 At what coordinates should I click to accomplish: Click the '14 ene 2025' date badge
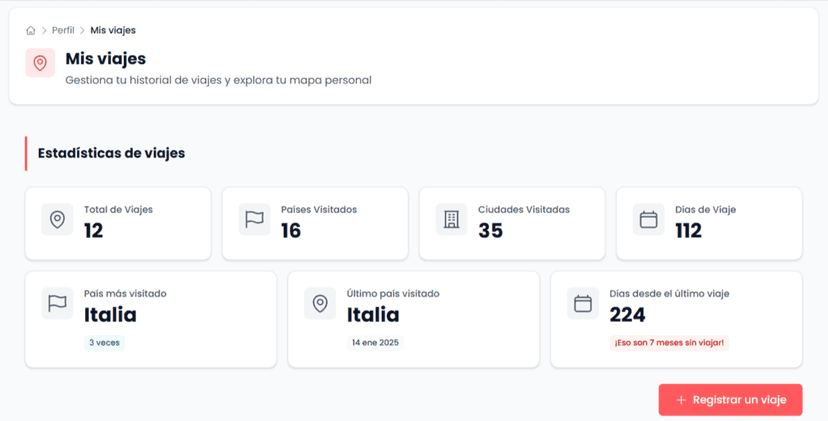375,343
